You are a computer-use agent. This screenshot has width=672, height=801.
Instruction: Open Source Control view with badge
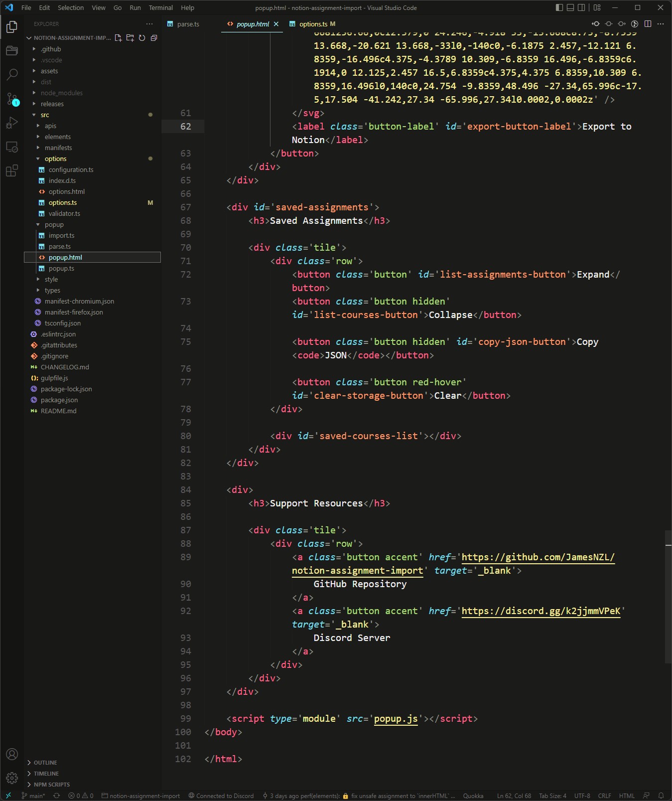[x=12, y=99]
